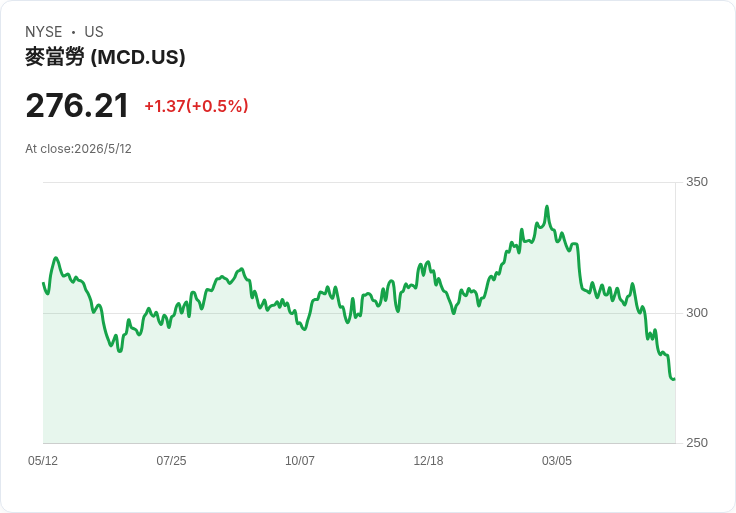Click the US market label

click(94, 32)
